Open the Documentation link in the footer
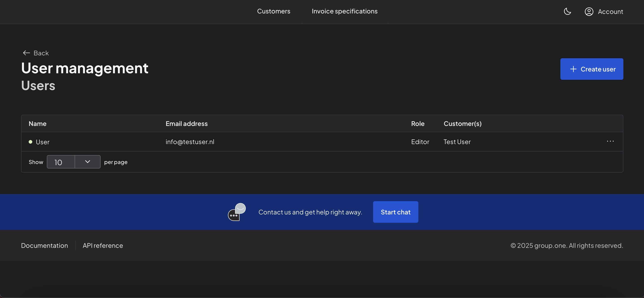This screenshot has height=298, width=644. click(45, 245)
